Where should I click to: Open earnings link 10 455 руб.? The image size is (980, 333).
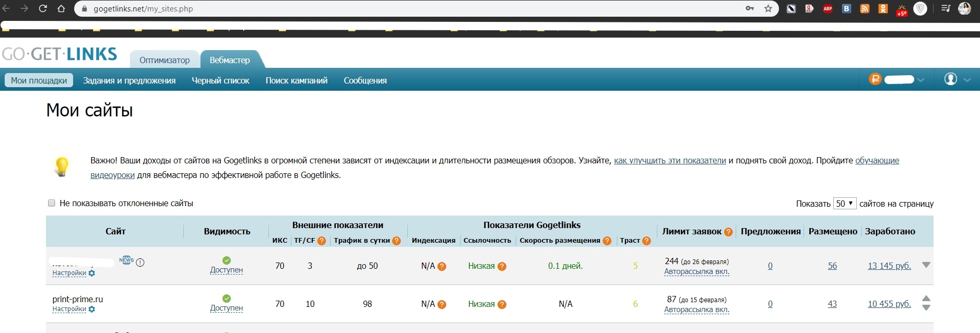pyautogui.click(x=889, y=304)
